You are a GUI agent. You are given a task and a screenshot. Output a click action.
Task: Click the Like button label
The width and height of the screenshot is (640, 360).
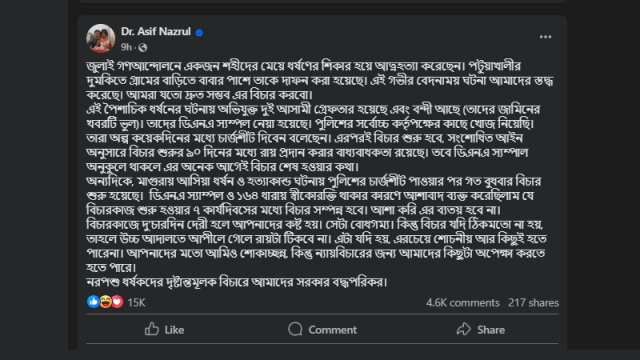[174, 330]
